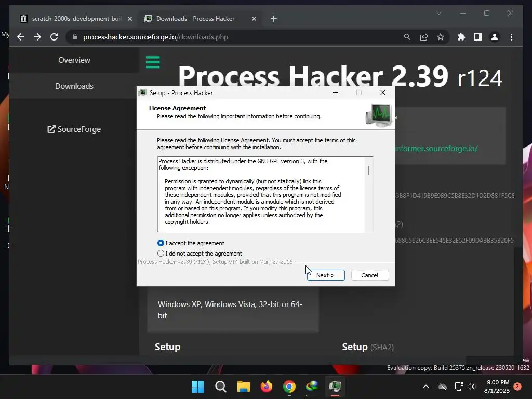Open Chrome profile avatar
Image resolution: width=532 pixels, height=399 pixels.
[495, 37]
